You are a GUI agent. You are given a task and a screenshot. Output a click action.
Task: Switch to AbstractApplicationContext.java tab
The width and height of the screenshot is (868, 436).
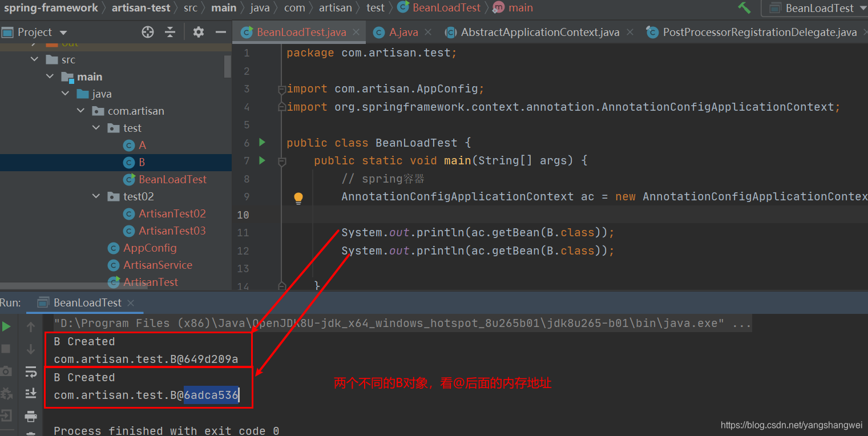(540, 32)
